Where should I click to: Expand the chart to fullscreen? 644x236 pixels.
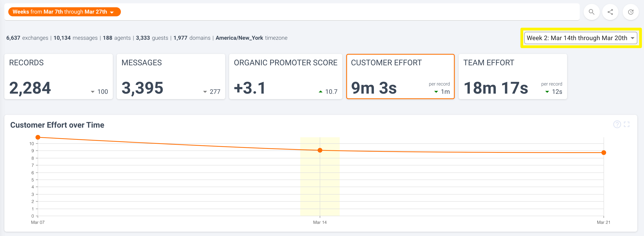626,124
